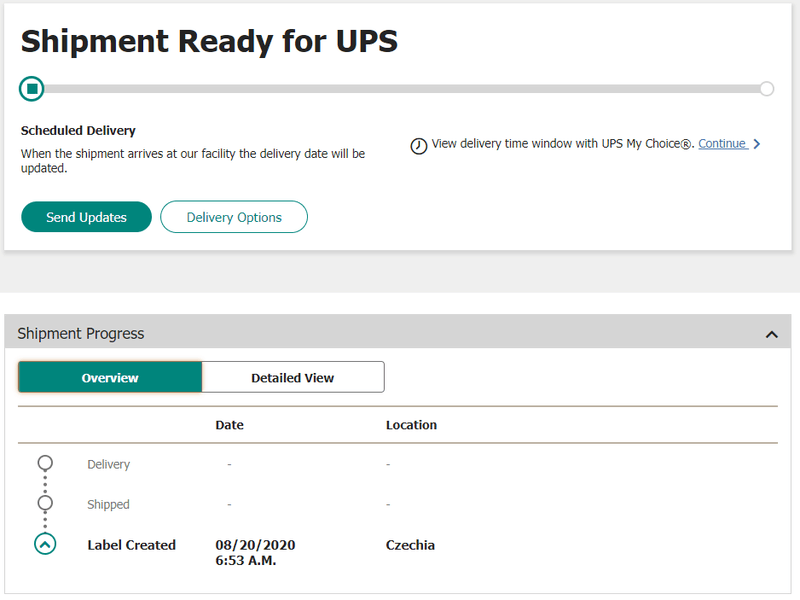The width and height of the screenshot is (800, 600).
Task: Click the shipment progress bar track
Action: point(400,89)
